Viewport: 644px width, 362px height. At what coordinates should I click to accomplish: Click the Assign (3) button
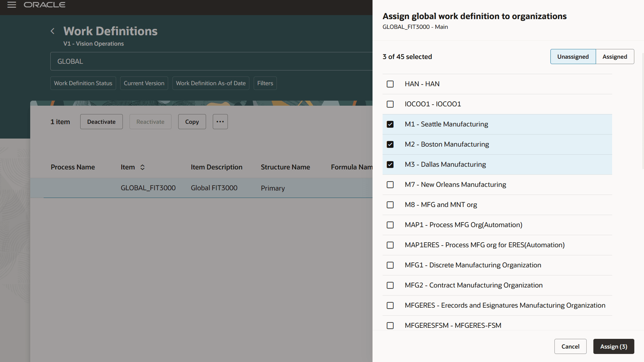point(613,346)
